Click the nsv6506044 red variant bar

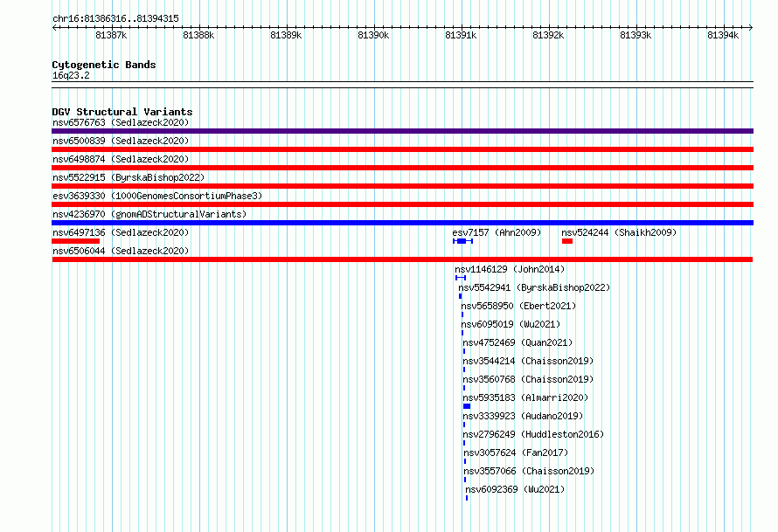[x=402, y=259]
